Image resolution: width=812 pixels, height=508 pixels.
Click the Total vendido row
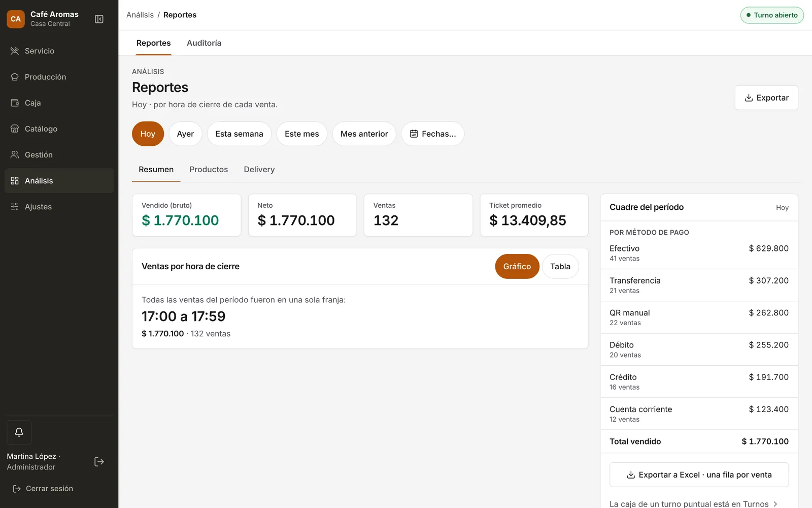699,441
